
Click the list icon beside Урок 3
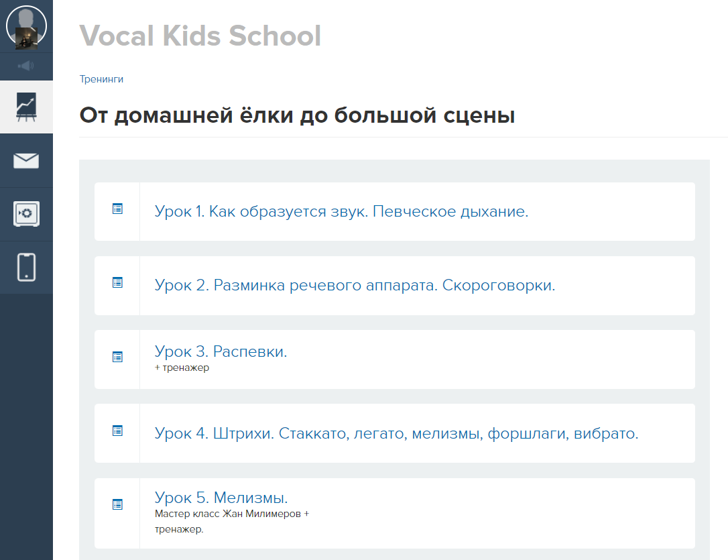117,357
